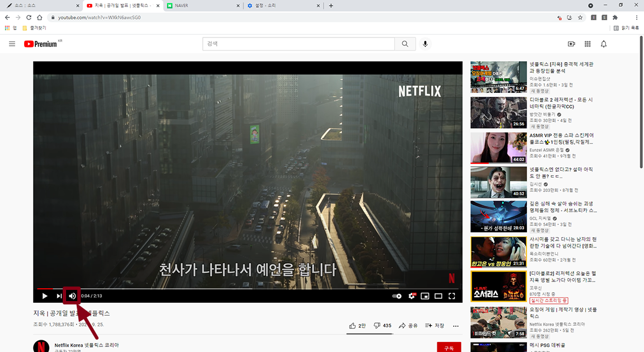
Task: Close the 설정 - 소리 tab
Action: click(318, 6)
